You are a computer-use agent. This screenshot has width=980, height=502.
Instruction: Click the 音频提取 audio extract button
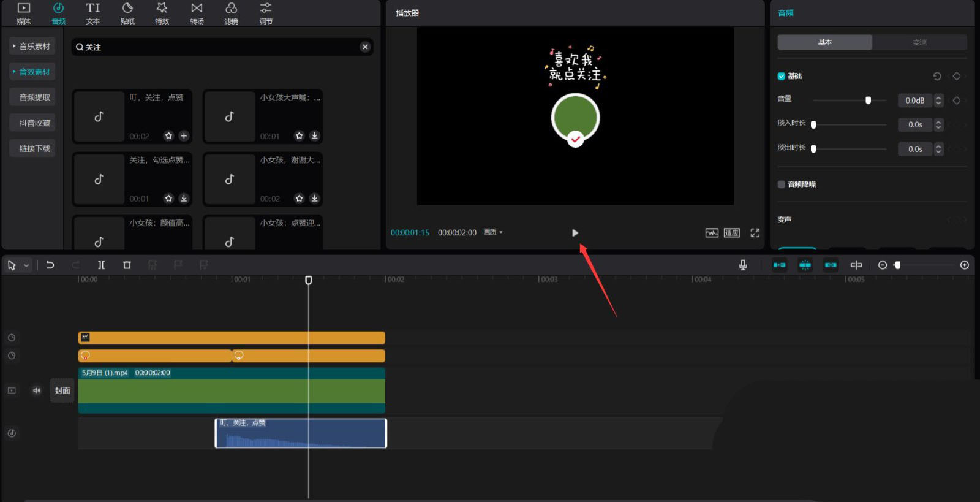tap(34, 97)
